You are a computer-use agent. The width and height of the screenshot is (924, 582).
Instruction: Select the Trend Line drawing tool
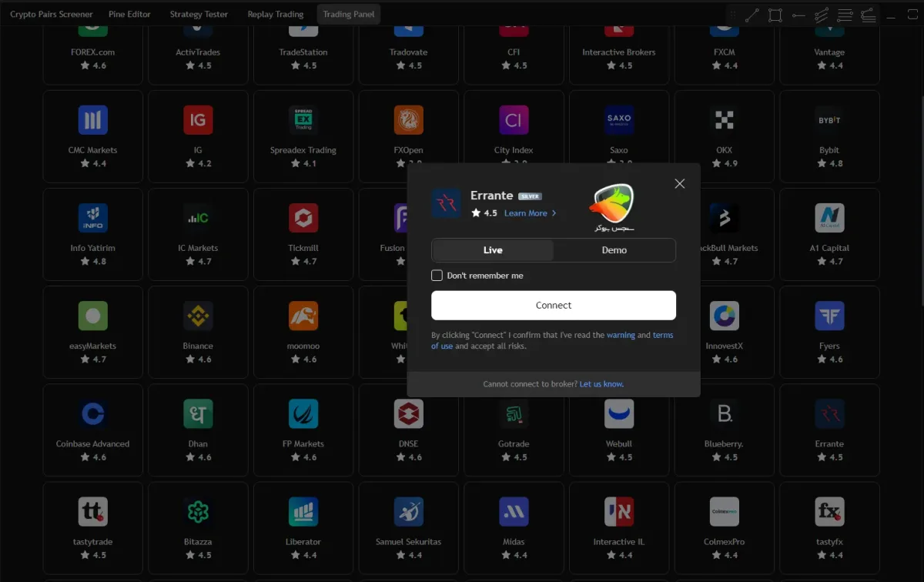pos(752,15)
